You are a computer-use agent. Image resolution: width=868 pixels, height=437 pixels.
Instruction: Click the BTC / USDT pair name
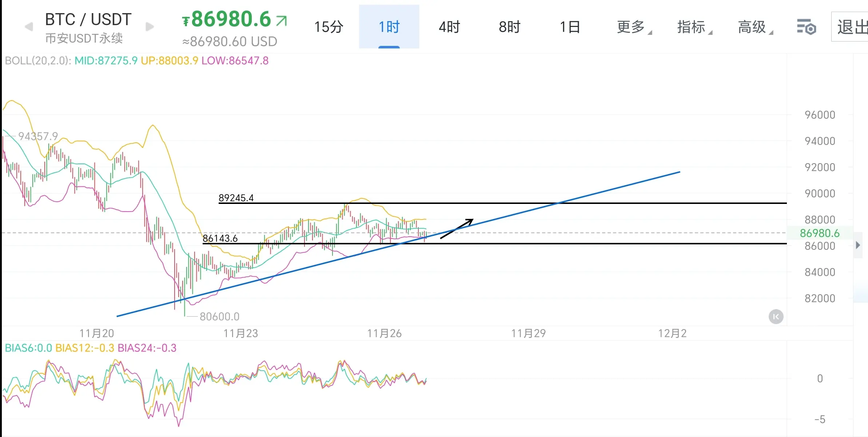click(88, 19)
